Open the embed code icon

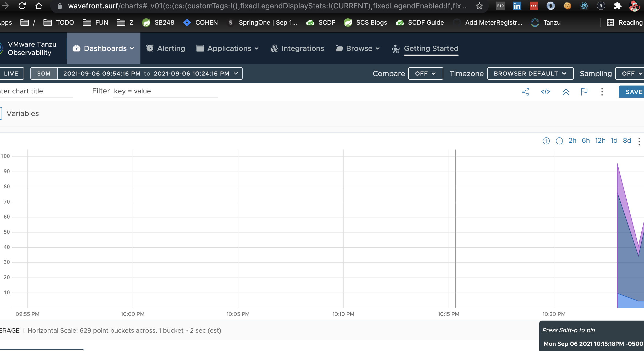(x=545, y=92)
